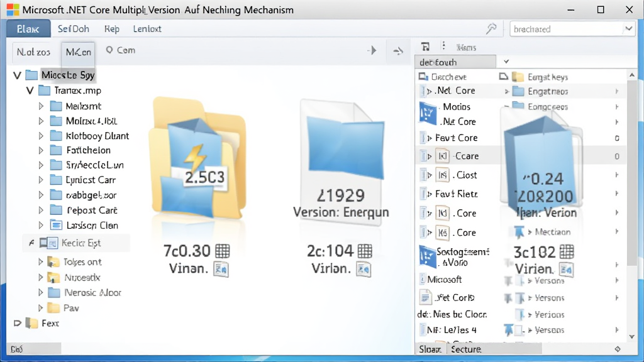Click the image icon beside Virlon.
Viewport: 644px width, 362px height.
coord(364,269)
